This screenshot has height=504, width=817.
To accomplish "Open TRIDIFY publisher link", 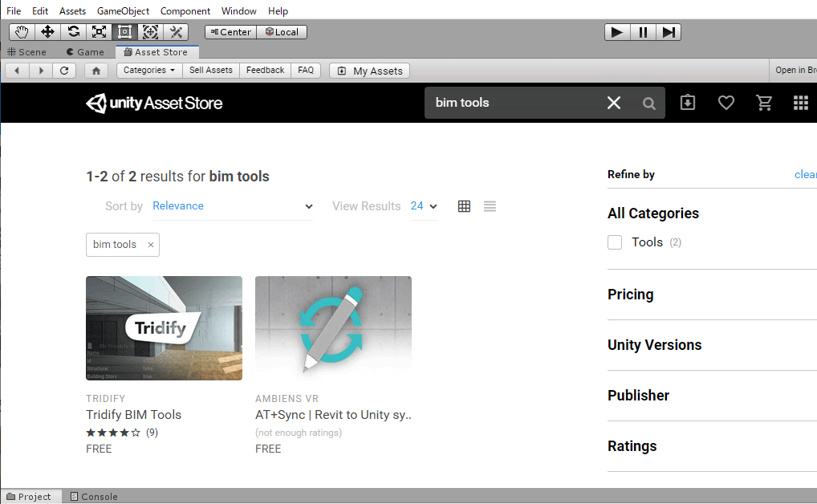I will pyautogui.click(x=106, y=399).
